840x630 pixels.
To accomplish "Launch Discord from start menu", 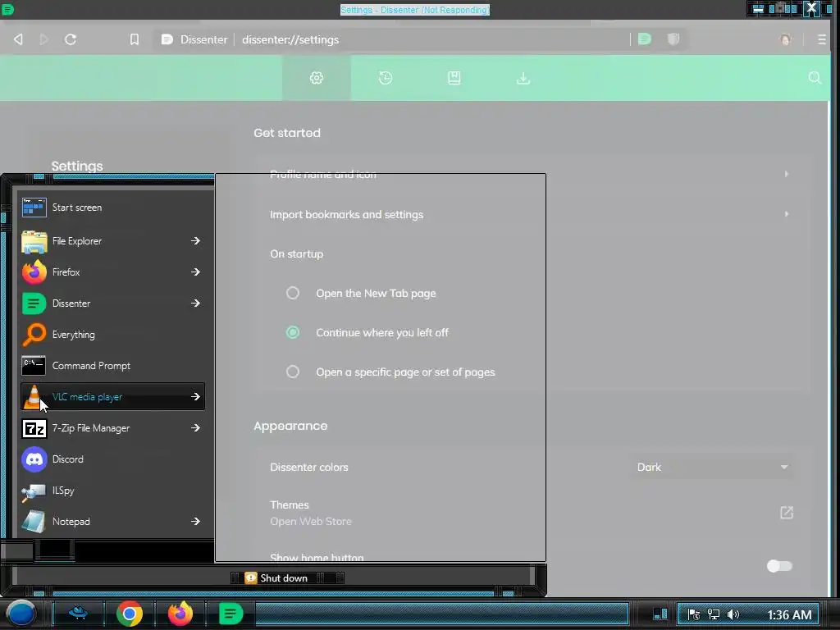I will coord(112,459).
